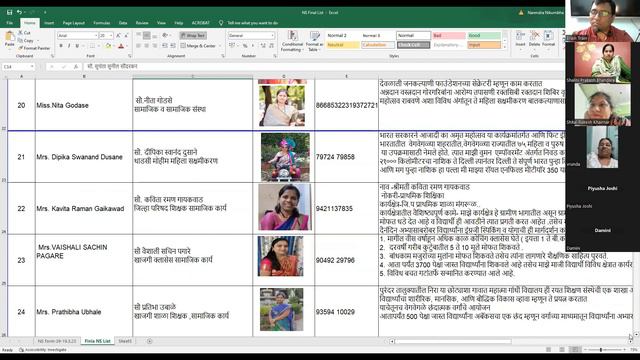Click Increase Font Size icon

point(118,36)
